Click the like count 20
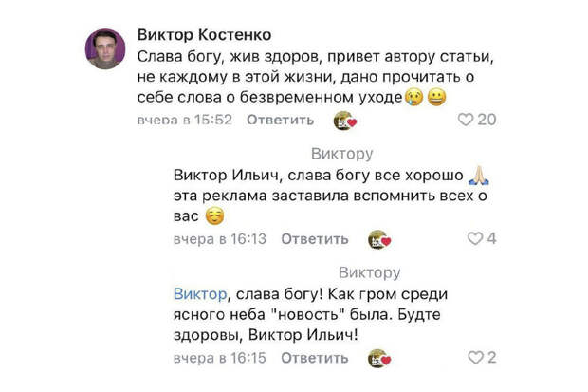Viewport: 588px width, 392px height. pos(487,121)
